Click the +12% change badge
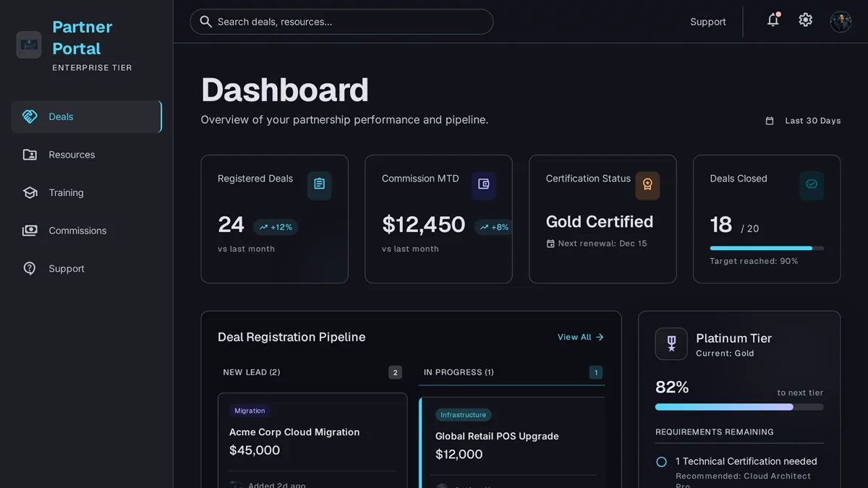868x488 pixels. (276, 227)
